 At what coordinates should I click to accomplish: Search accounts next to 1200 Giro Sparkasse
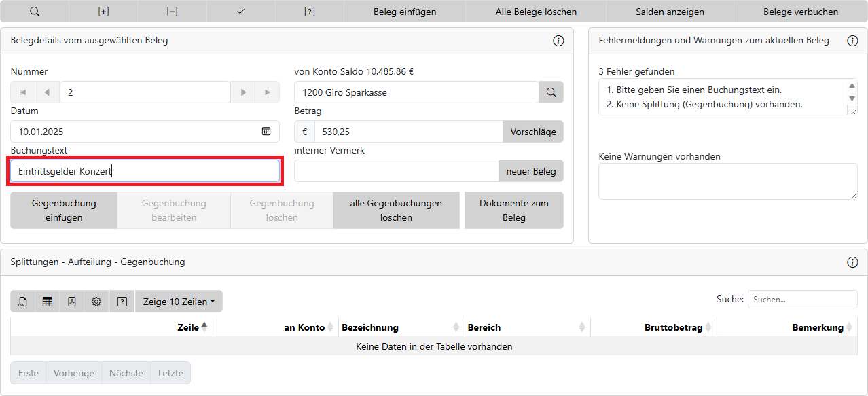[x=551, y=92]
